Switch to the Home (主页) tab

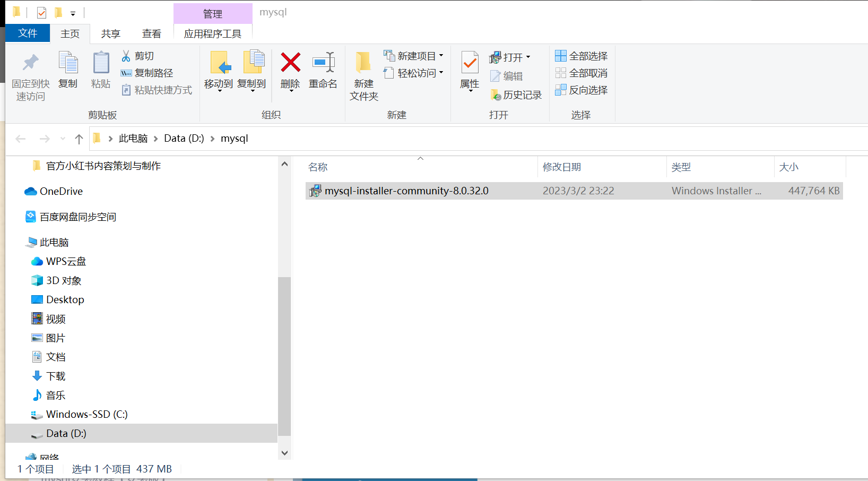coord(70,33)
